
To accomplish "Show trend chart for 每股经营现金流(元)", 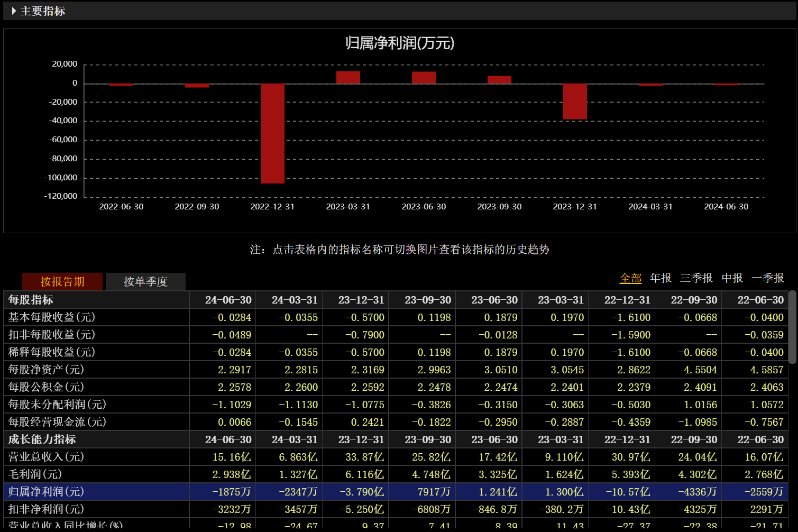I will 57,422.
